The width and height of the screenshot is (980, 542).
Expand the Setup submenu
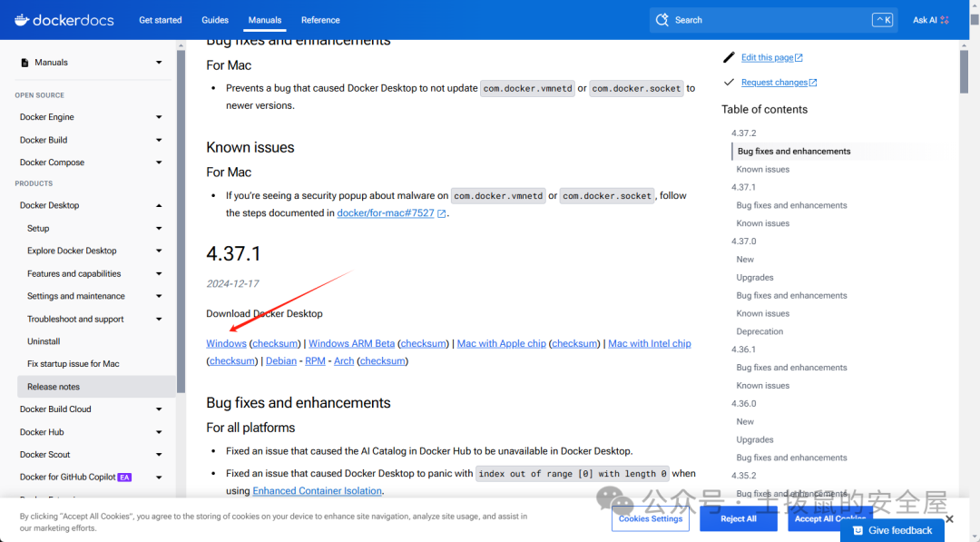click(x=159, y=229)
